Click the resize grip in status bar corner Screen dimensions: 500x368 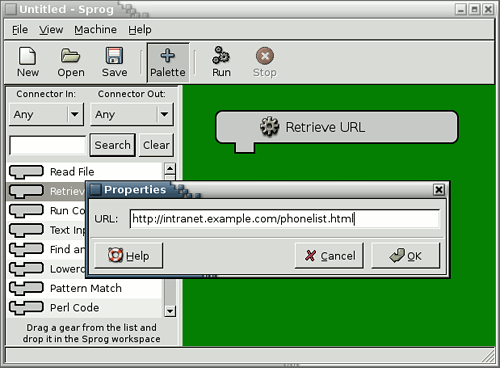point(489,356)
